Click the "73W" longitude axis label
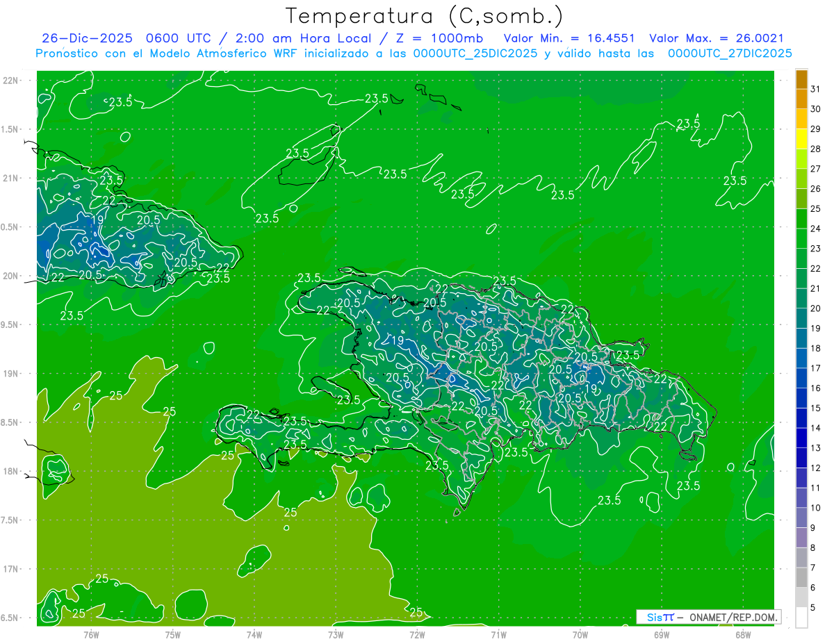The width and height of the screenshot is (834, 644). [336, 635]
